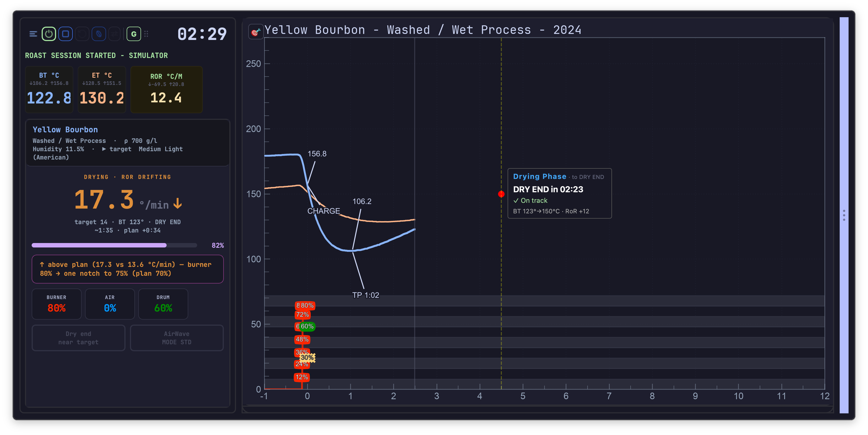The height and width of the screenshot is (435, 868).
Task: Click the chart title Yellow Bourbon - Washed
Action: [423, 30]
